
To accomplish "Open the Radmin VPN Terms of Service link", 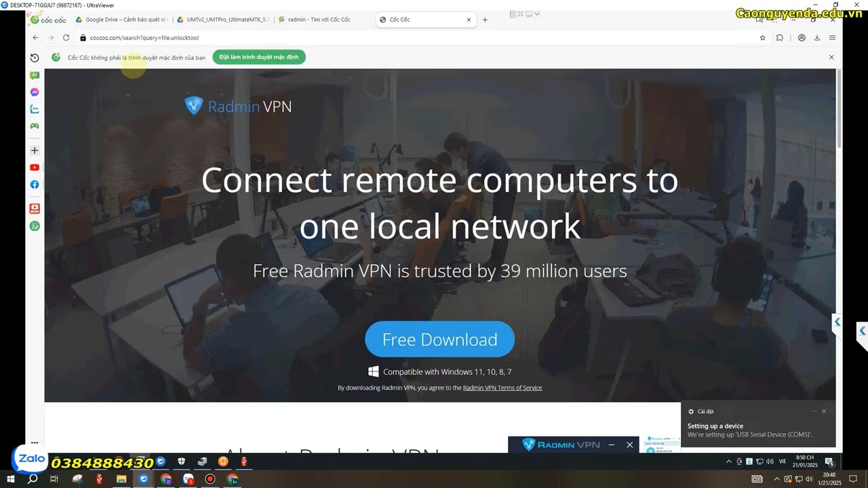I will tap(502, 388).
